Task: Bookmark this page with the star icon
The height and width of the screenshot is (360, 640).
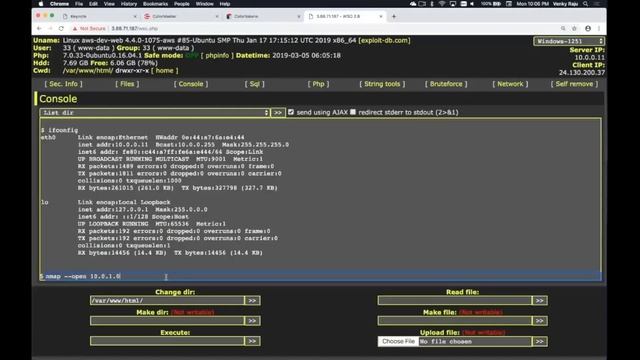Action: 574,29
